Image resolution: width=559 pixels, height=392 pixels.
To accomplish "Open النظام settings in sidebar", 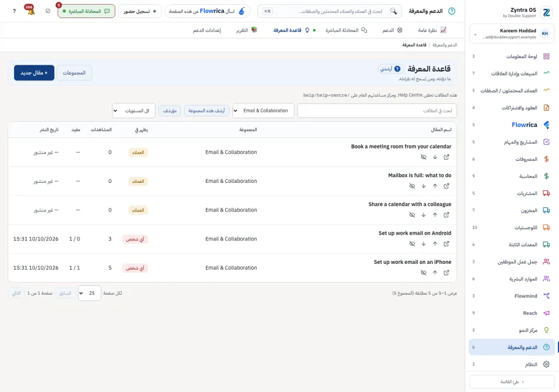I will (512, 364).
